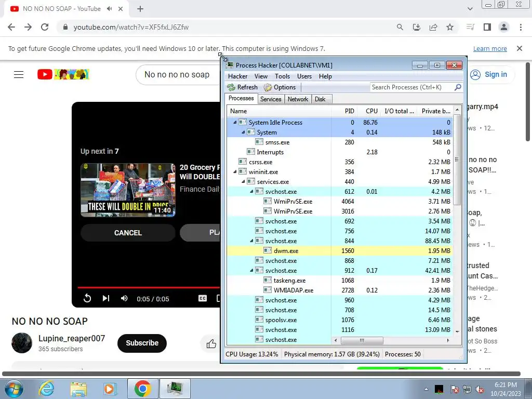Replay the video with replay icon
The height and width of the screenshot is (399, 532).
click(87, 298)
